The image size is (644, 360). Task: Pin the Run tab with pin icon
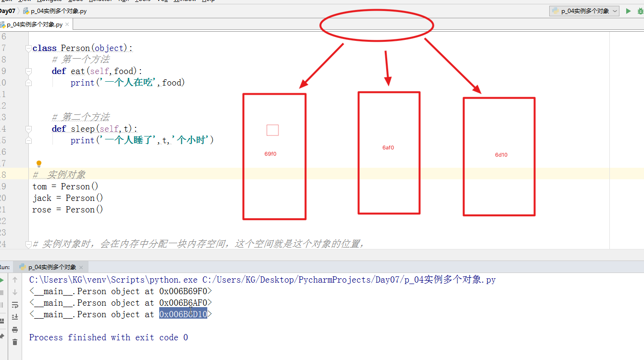[1, 335]
